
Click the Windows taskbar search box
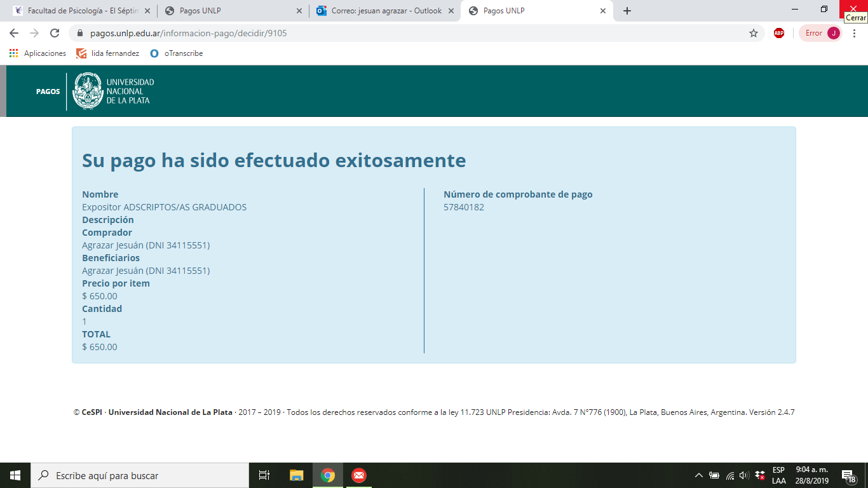click(x=140, y=475)
